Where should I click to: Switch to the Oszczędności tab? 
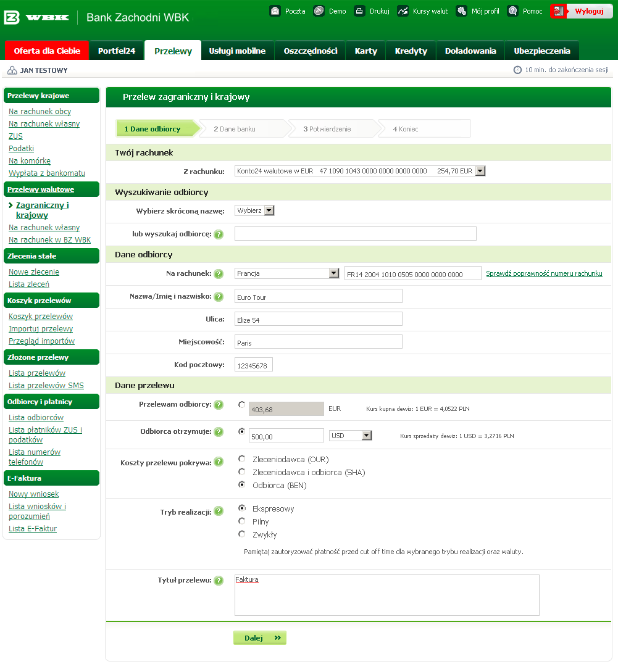[310, 51]
